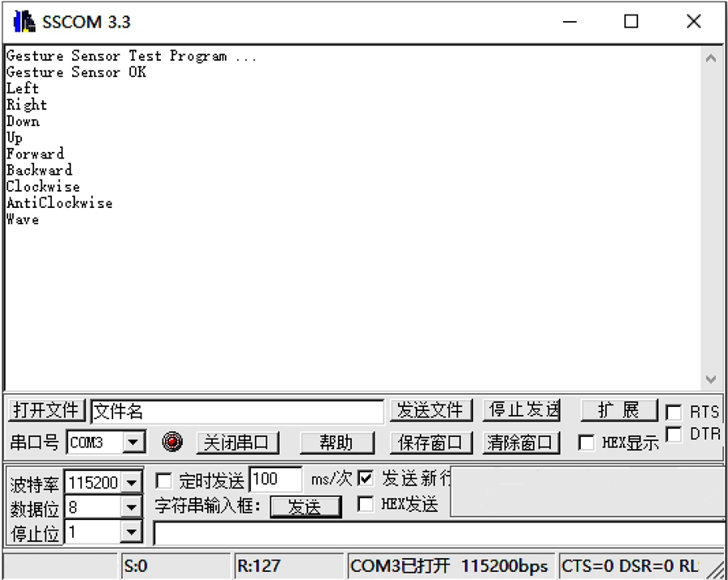Click the 'Wave' output line
728x580 pixels.
click(x=23, y=219)
